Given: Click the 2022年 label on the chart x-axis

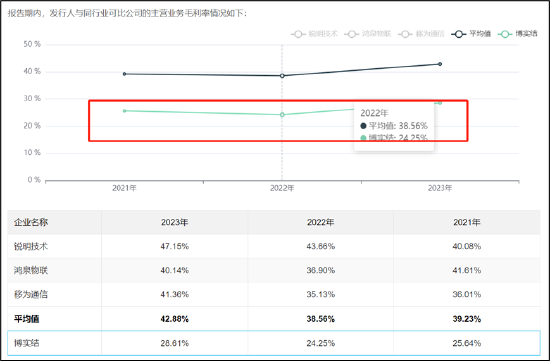Looking at the screenshot, I should pos(282,188).
